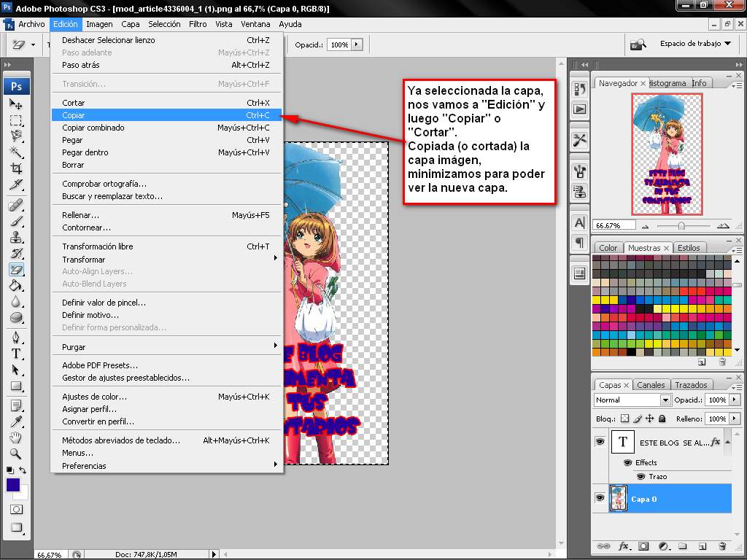Hide the ESTE BLOG text layer
The width and height of the screenshot is (747, 560).
[600, 442]
